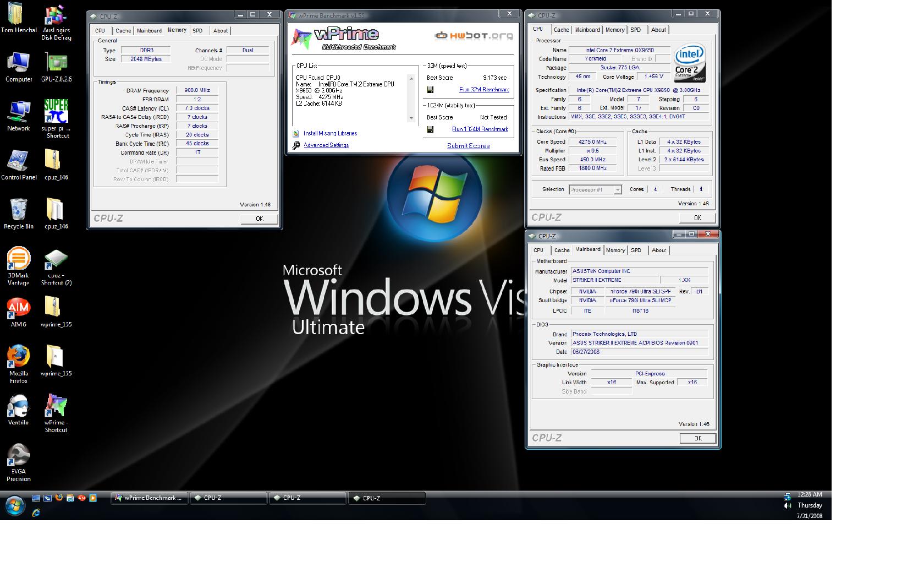Open the Network desktop icon
The width and height of the screenshot is (924, 578).
19,116
